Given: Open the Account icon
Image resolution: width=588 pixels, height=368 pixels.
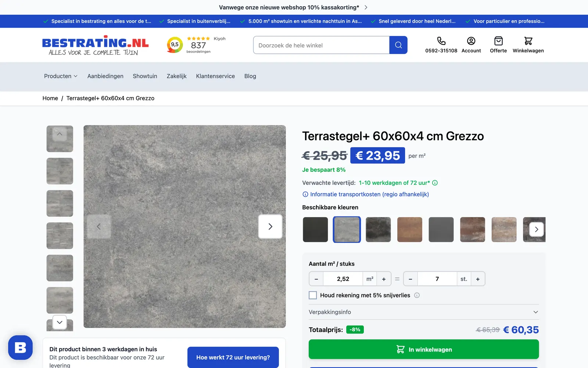Looking at the screenshot, I should [471, 41].
